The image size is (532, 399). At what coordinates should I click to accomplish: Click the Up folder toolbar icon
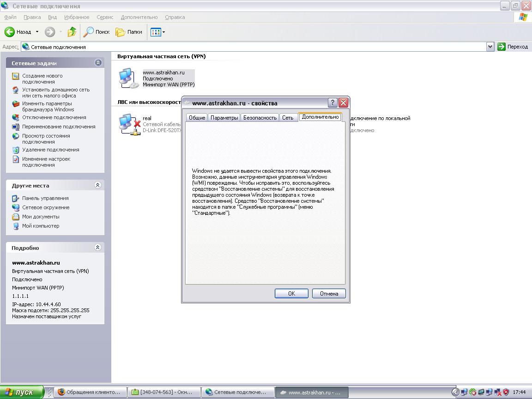pos(72,32)
